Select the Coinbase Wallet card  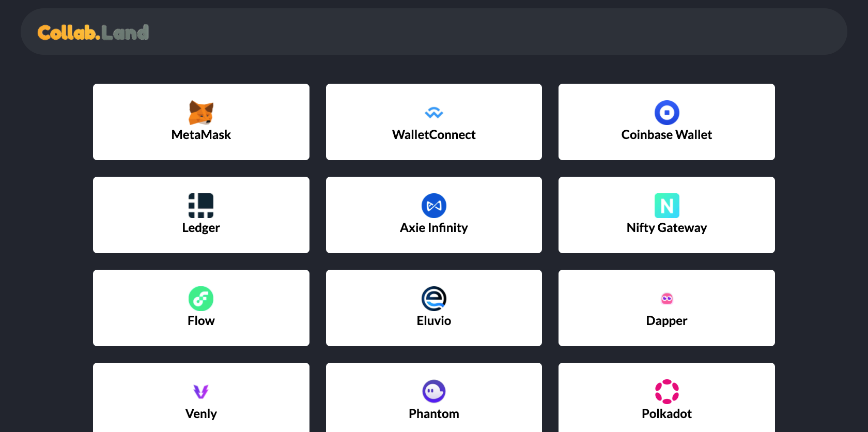pyautogui.click(x=667, y=122)
